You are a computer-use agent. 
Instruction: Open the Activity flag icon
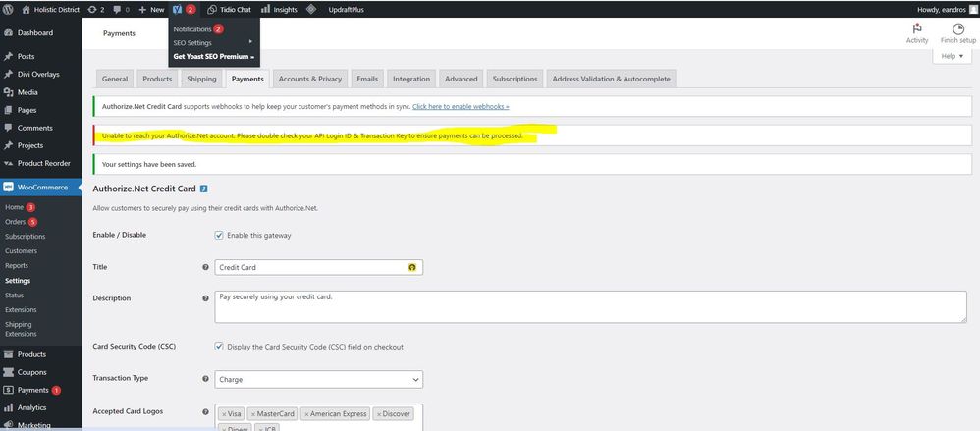(x=916, y=29)
